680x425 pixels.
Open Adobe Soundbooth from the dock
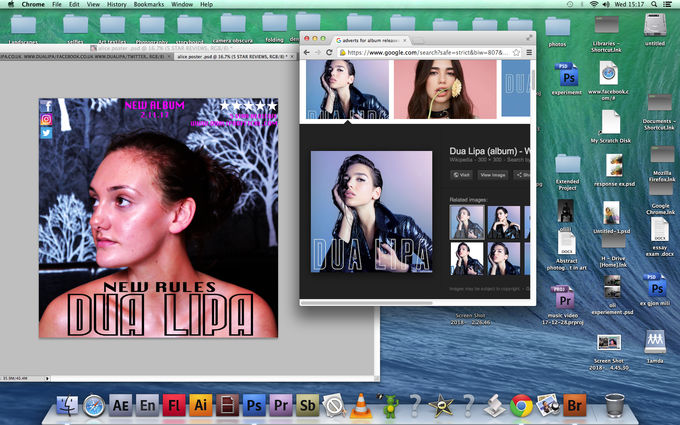click(x=307, y=405)
